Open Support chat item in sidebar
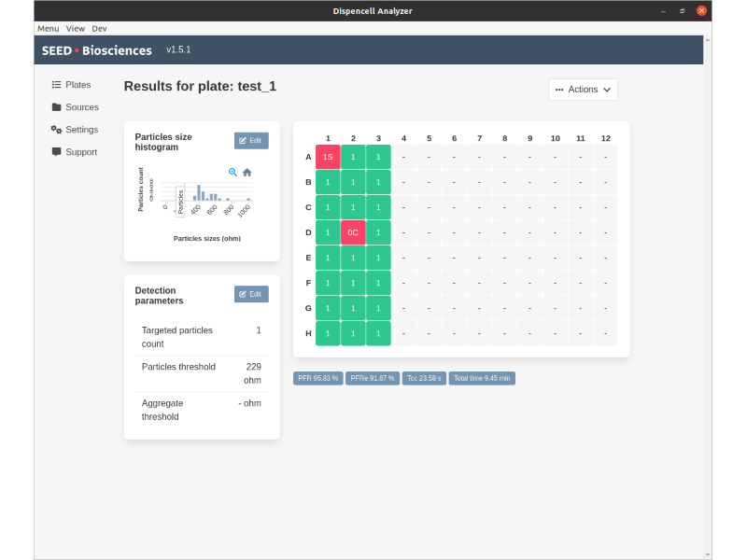The width and height of the screenshot is (747, 560). point(75,152)
